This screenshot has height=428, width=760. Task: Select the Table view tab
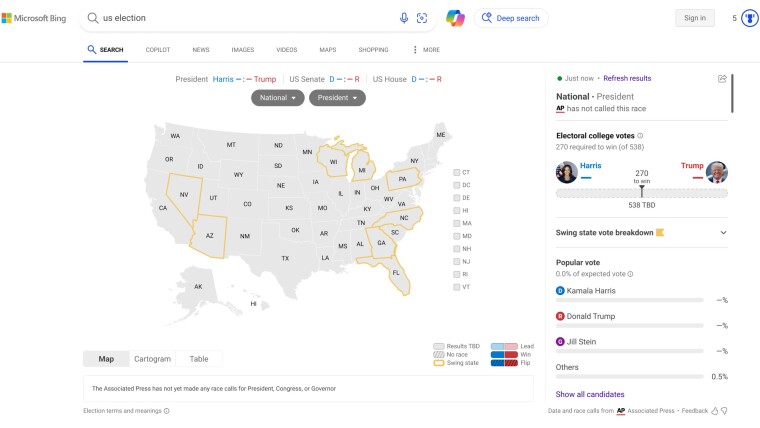[x=199, y=359]
